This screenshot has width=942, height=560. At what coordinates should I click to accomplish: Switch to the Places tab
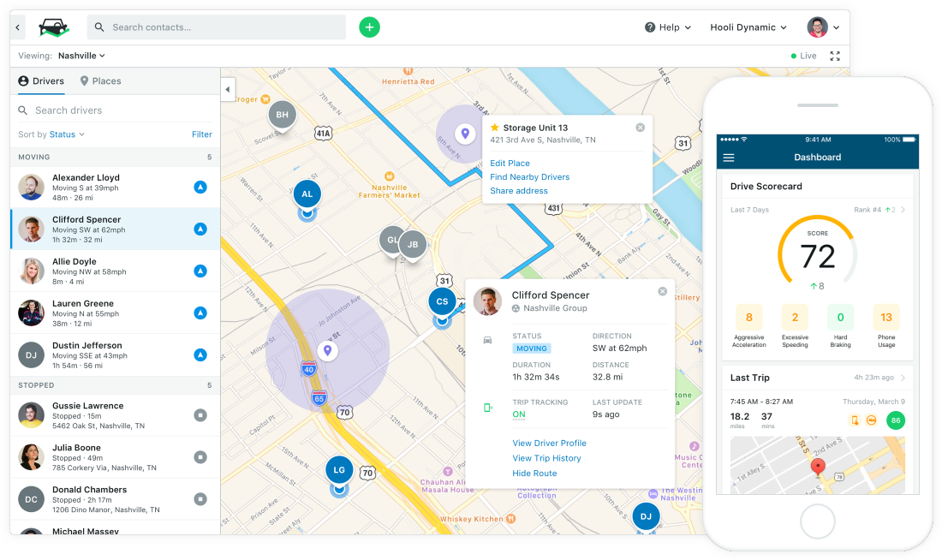[101, 81]
